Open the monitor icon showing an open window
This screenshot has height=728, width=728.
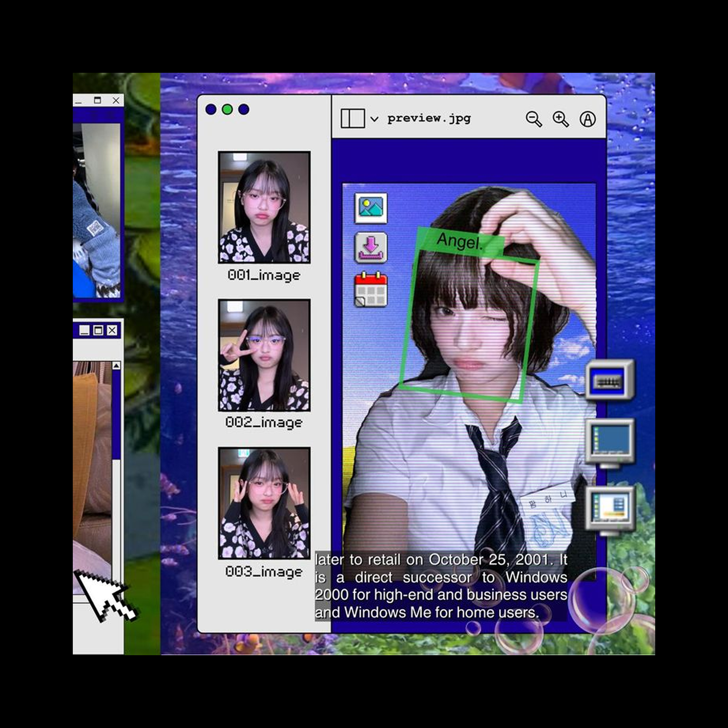(610, 511)
